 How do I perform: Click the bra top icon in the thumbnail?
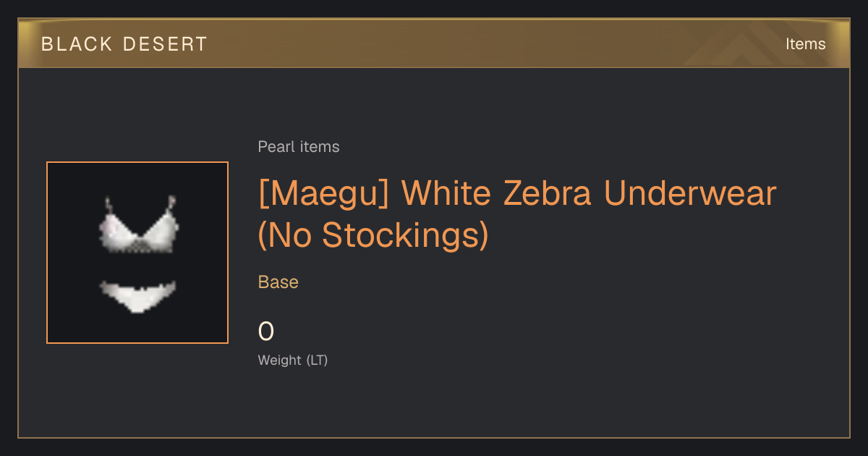140,224
